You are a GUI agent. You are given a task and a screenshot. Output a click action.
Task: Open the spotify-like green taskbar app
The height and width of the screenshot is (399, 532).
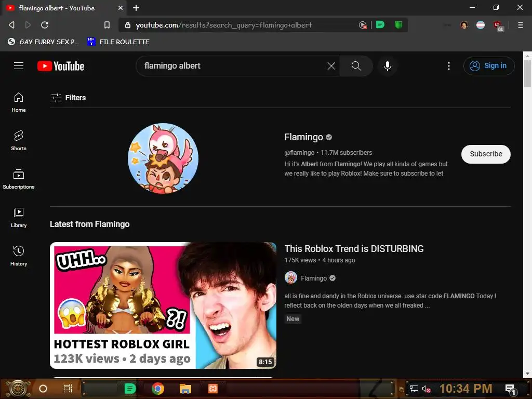tap(130, 389)
